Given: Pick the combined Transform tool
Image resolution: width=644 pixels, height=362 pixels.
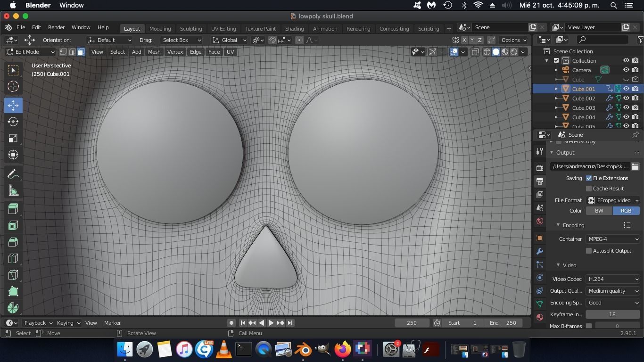Looking at the screenshot, I should coord(13,155).
